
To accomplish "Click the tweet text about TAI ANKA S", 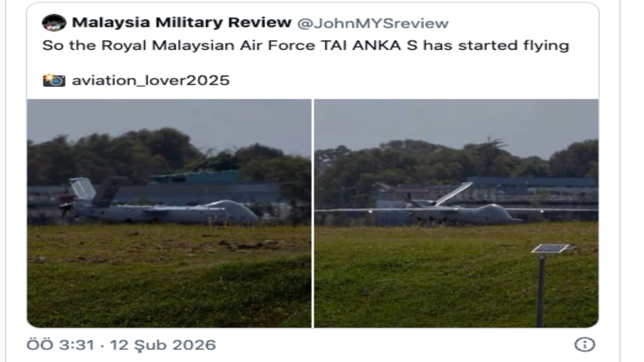I will point(305,46).
